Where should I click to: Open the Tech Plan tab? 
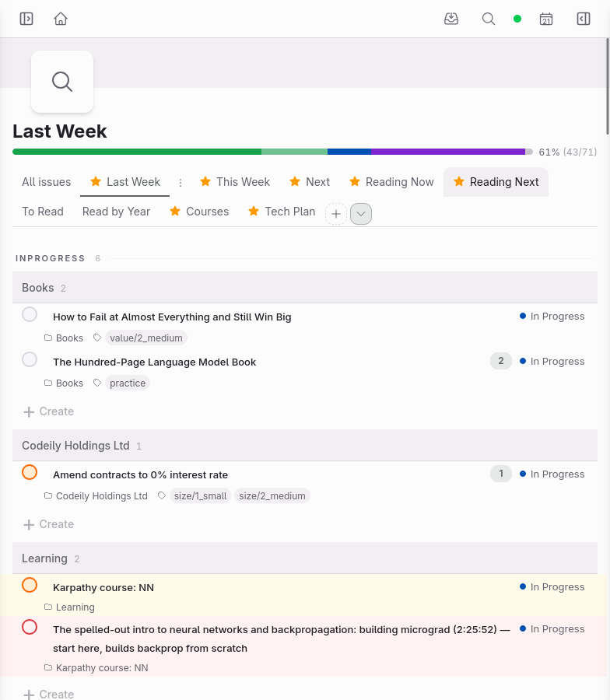coord(282,212)
